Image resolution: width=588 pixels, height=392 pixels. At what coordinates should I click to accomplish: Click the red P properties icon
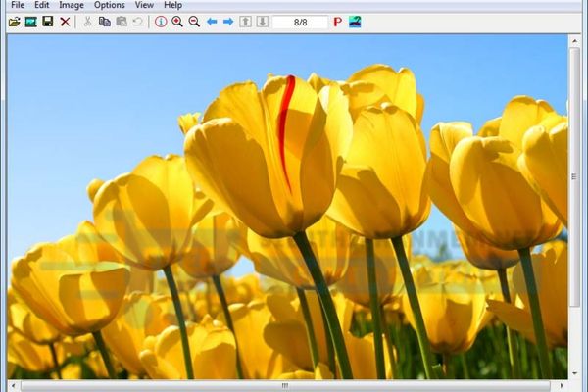[x=337, y=22]
